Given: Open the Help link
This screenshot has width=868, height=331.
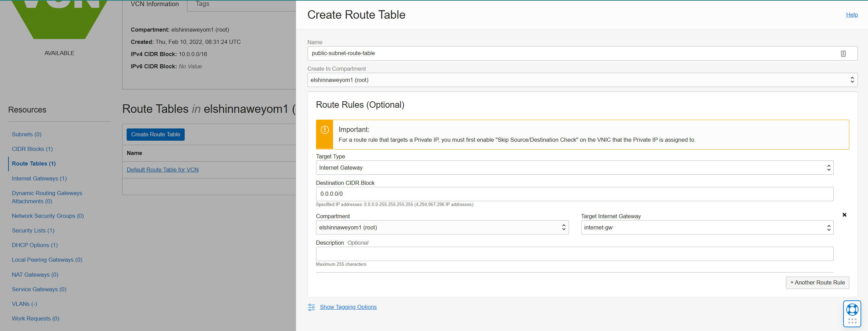Looking at the screenshot, I should 852,15.
